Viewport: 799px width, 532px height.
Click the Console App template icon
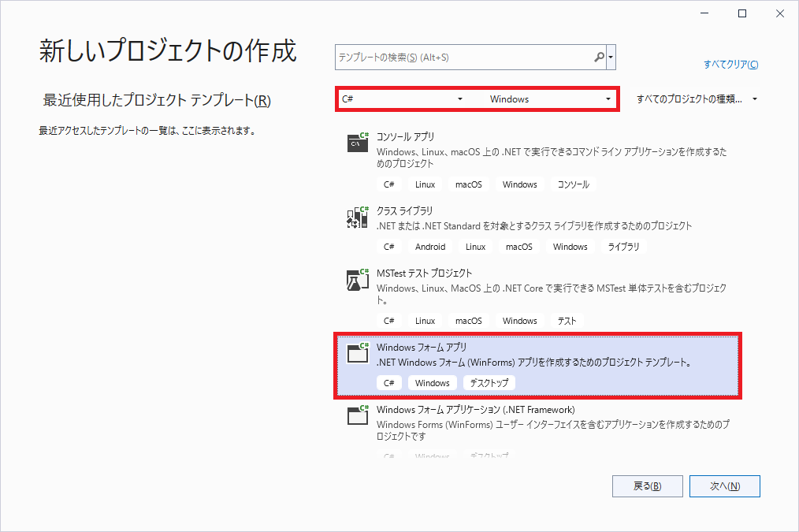pos(358,142)
